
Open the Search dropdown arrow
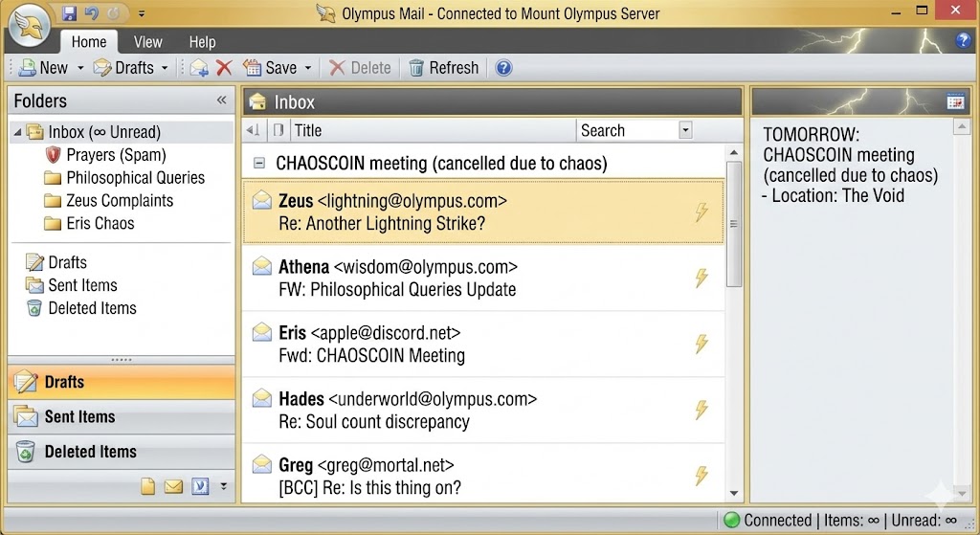click(685, 130)
